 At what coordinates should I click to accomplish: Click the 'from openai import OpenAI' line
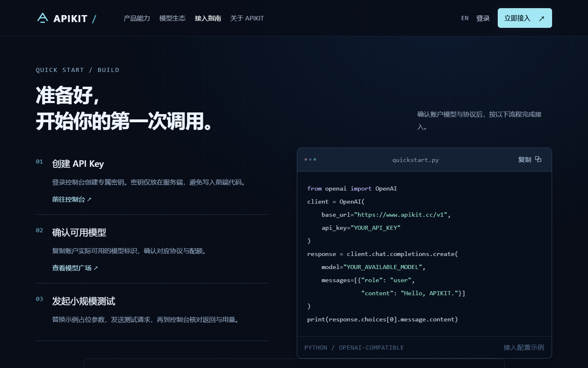pyautogui.click(x=352, y=188)
